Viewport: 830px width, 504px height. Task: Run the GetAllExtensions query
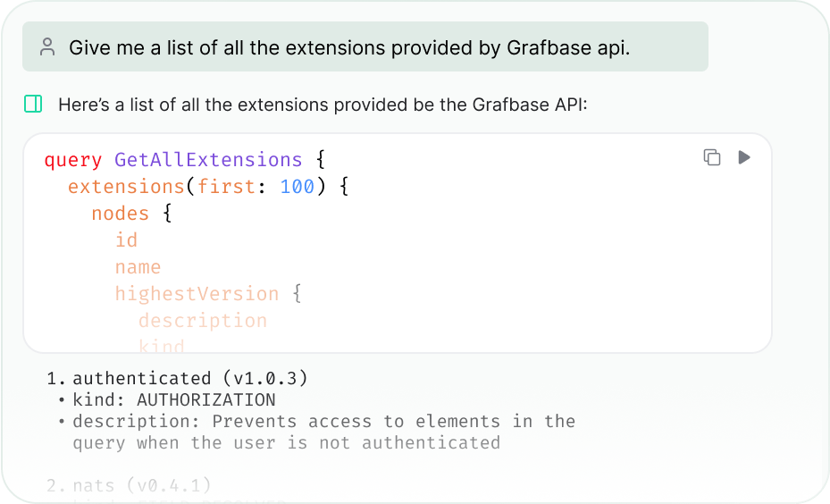click(x=744, y=157)
